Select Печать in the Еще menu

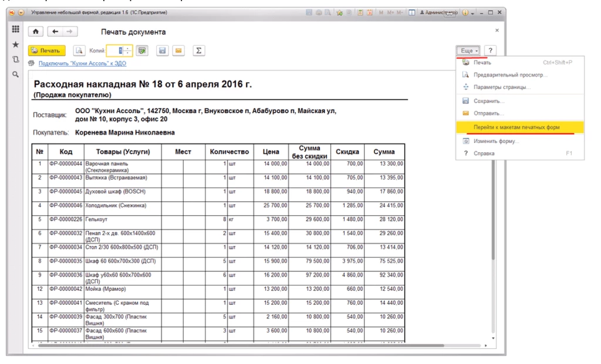click(x=520, y=62)
